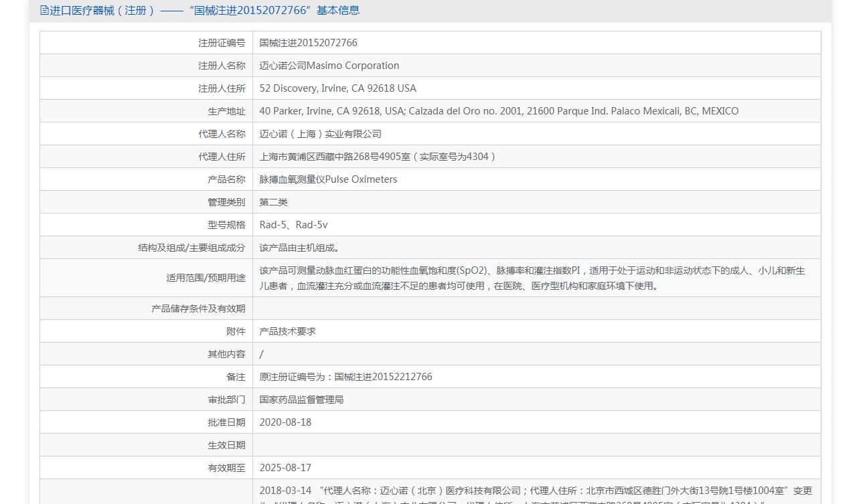Select the 该产品由主机组成。 value
857x504 pixels.
tap(300, 248)
